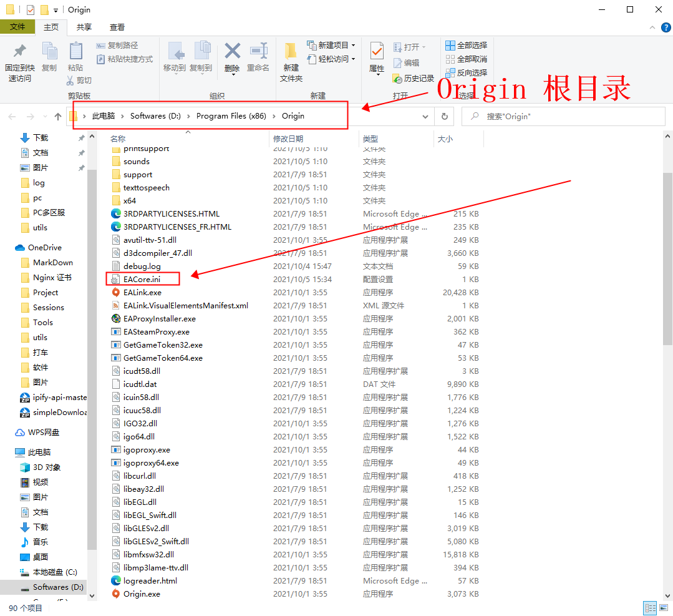The width and height of the screenshot is (673, 616).
Task: Click the Search Origin input field
Action: click(563, 117)
